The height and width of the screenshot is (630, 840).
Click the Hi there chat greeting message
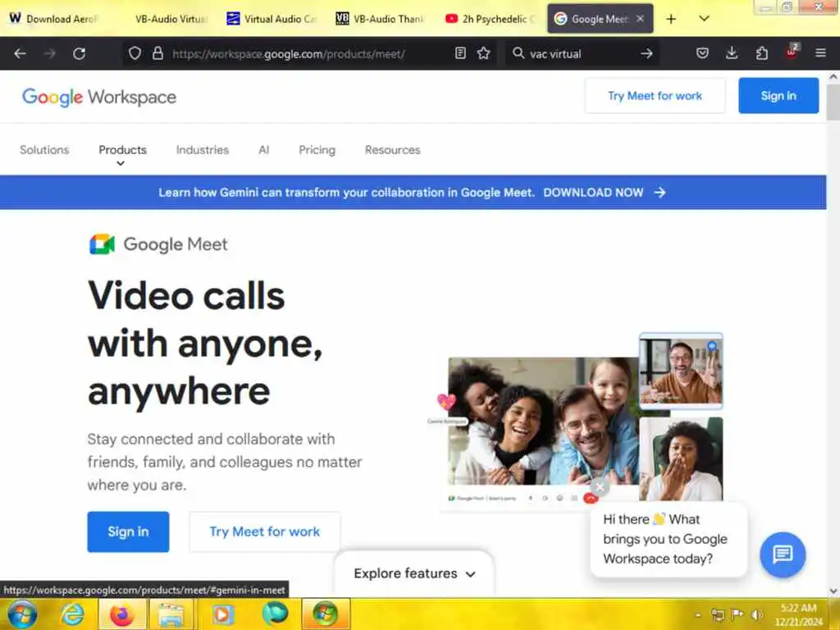tap(669, 540)
